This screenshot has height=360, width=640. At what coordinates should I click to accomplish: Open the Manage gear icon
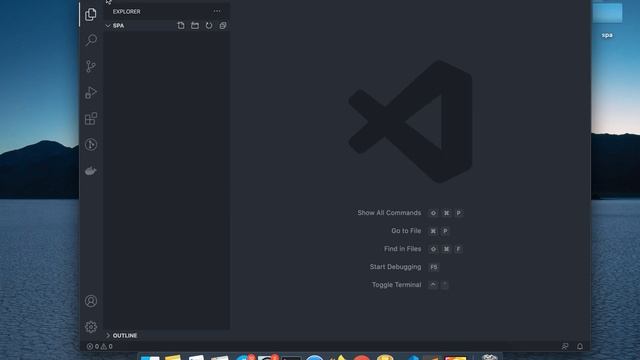click(91, 327)
